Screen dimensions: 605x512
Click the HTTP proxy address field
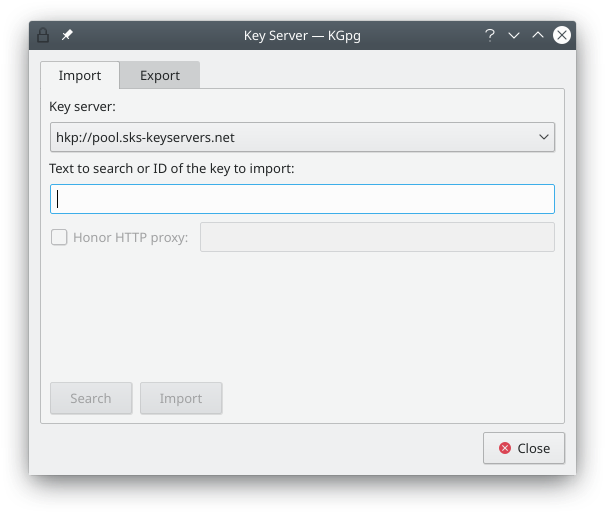coord(377,237)
